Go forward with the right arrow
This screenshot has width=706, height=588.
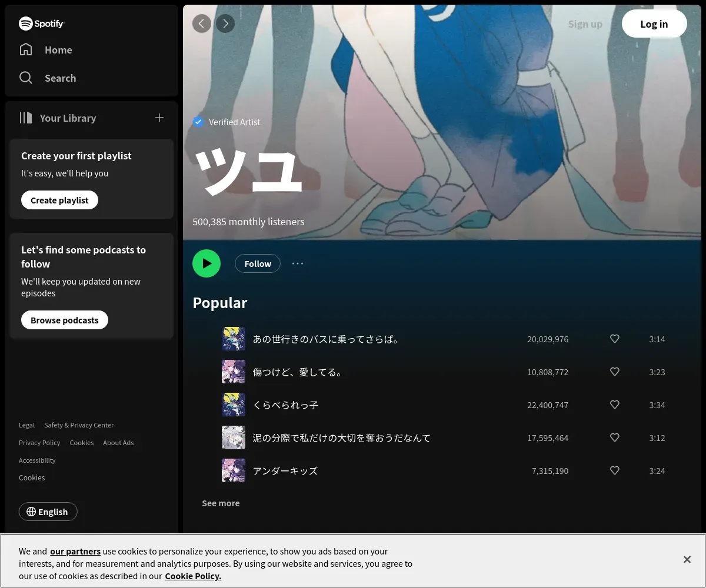pos(225,24)
